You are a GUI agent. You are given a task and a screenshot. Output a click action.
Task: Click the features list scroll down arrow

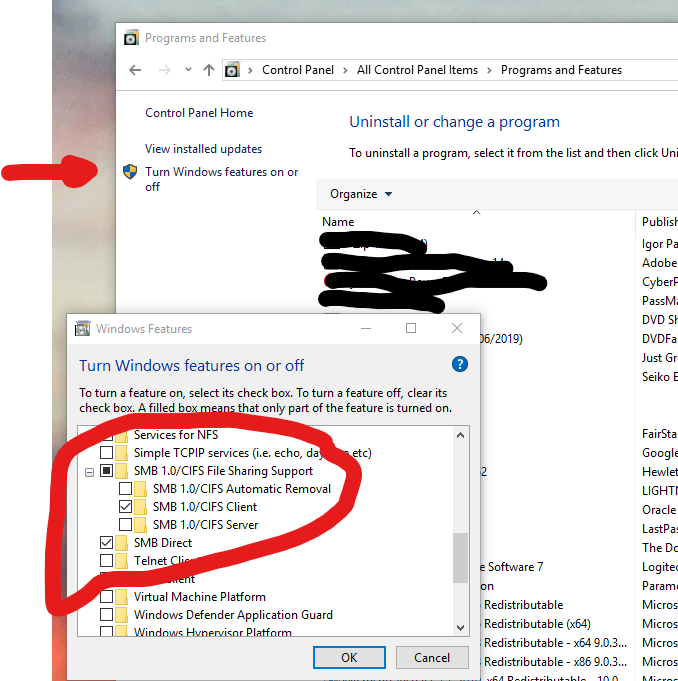coord(460,628)
